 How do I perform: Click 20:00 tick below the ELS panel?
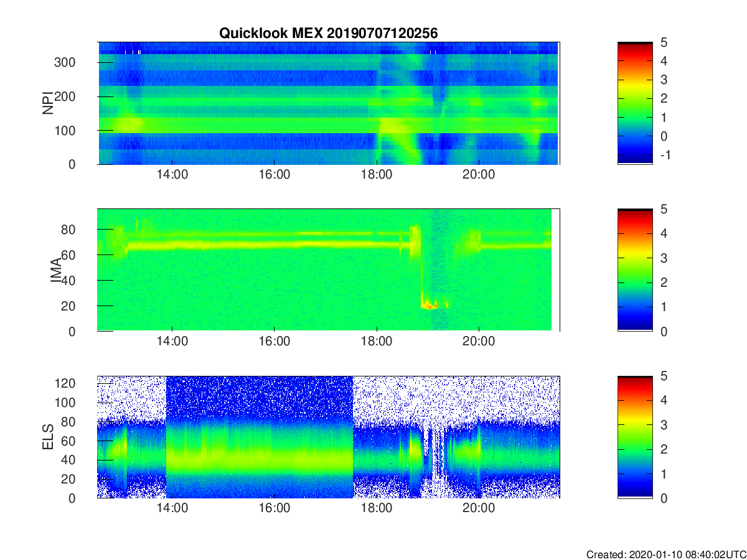click(x=479, y=508)
